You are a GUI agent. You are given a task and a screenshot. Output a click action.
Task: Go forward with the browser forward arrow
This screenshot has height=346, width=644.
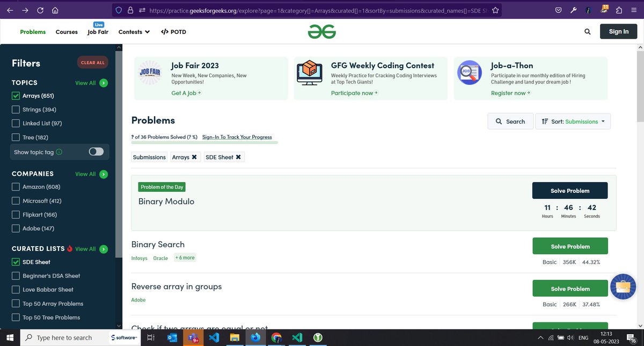25,10
